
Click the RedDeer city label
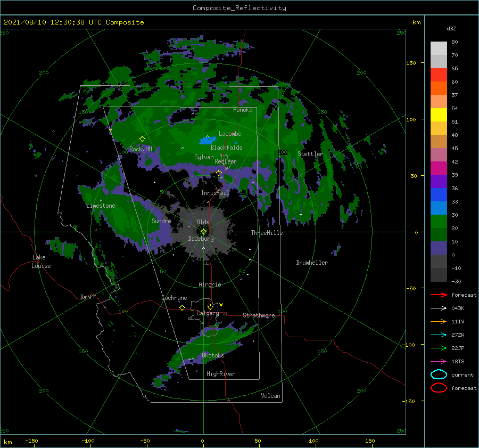coord(226,161)
